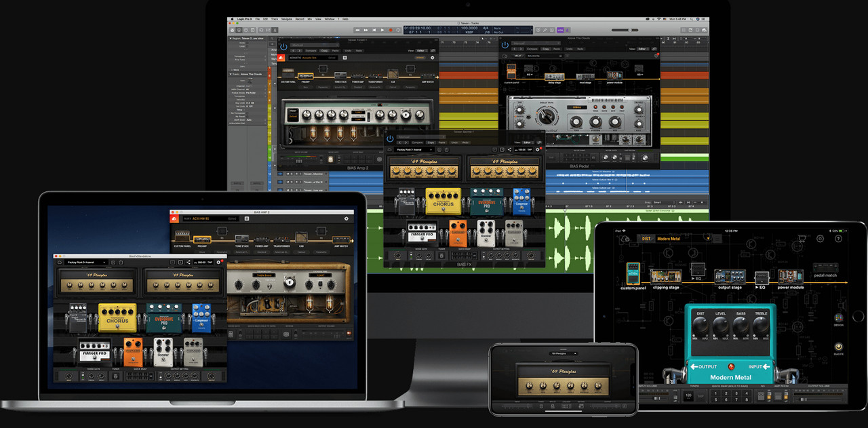Adjust the DIST knob on Modern Metal pedal
The width and height of the screenshot is (868, 428).
(x=699, y=325)
